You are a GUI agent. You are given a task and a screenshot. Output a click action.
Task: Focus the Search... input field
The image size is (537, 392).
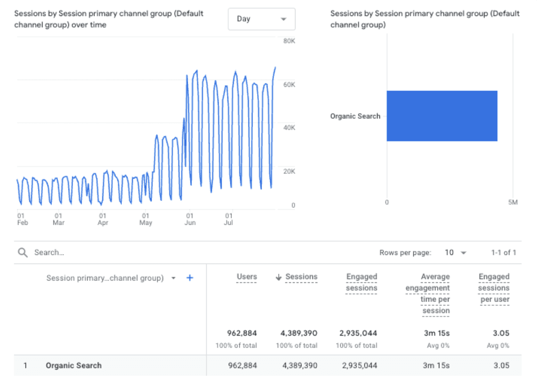tap(49, 253)
